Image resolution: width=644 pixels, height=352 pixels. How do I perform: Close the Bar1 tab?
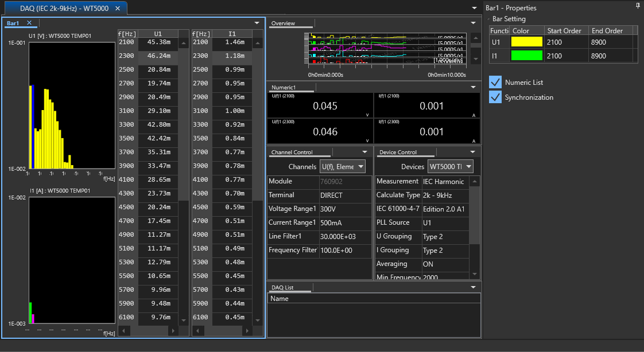(29, 23)
